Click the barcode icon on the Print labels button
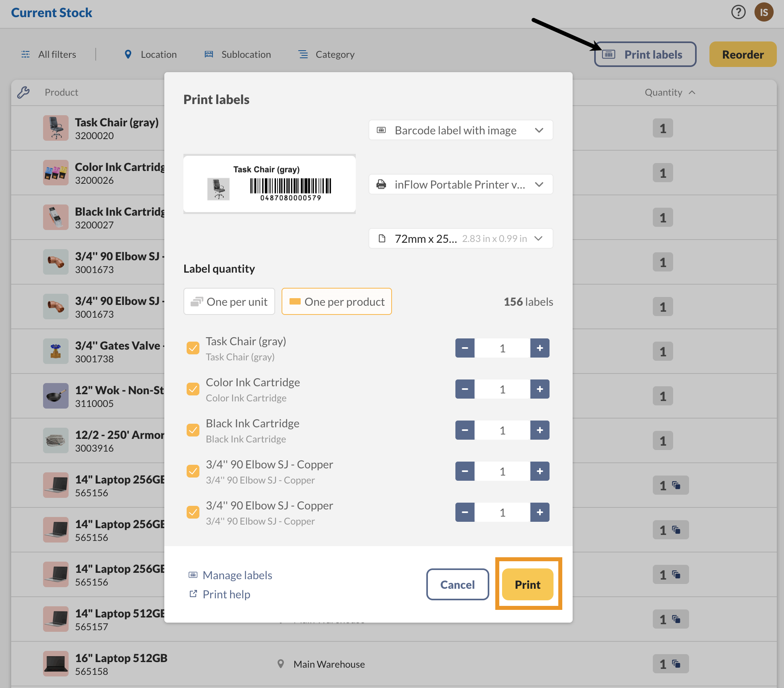 (609, 55)
